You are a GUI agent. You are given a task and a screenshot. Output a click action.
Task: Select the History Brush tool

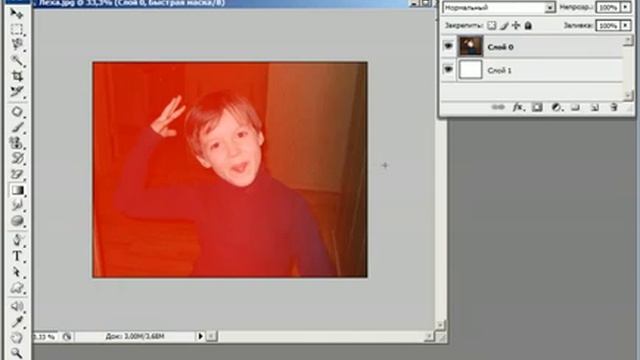click(17, 158)
